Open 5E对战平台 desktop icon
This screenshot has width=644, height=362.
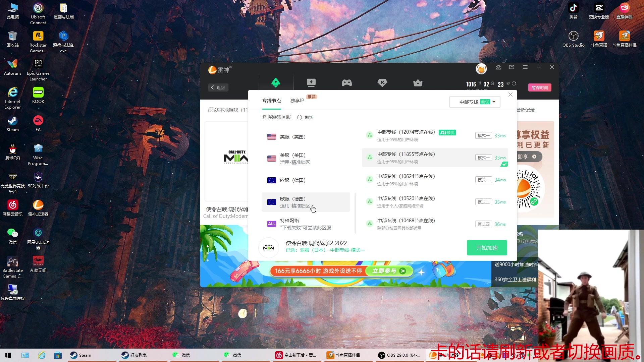(x=38, y=180)
